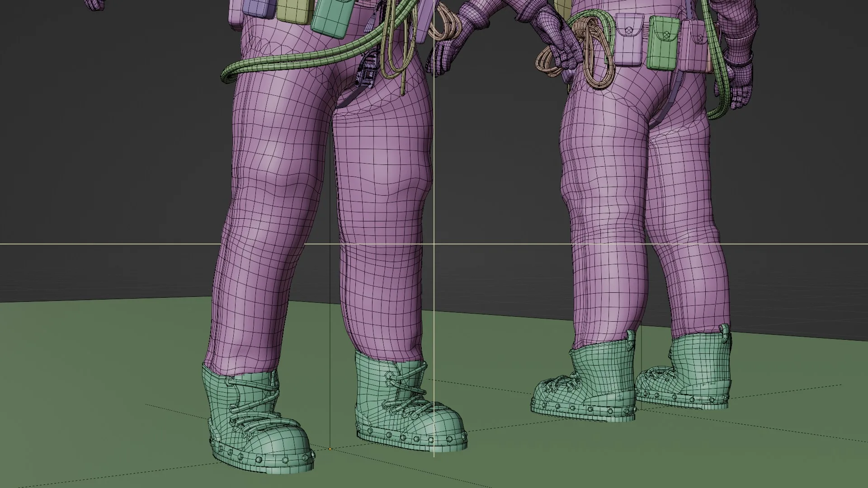Screen dimensions: 868x488
Task: Select the small orange origin point on floor
Action: point(330,449)
